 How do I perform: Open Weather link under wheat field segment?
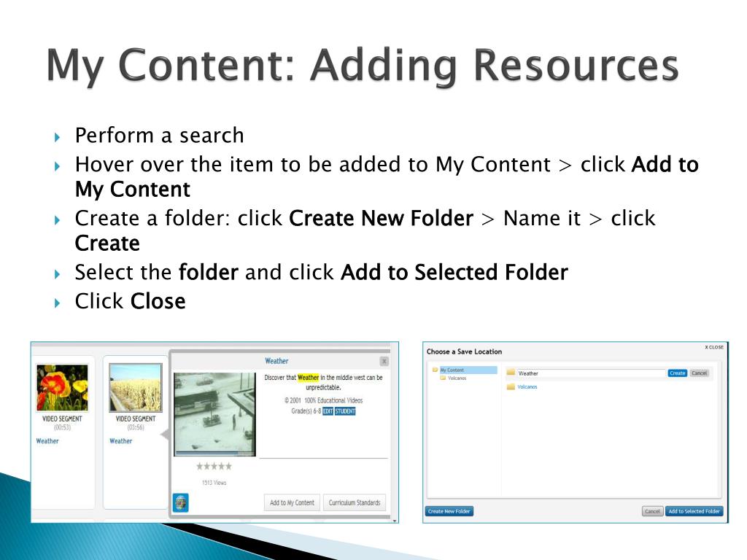[x=120, y=441]
